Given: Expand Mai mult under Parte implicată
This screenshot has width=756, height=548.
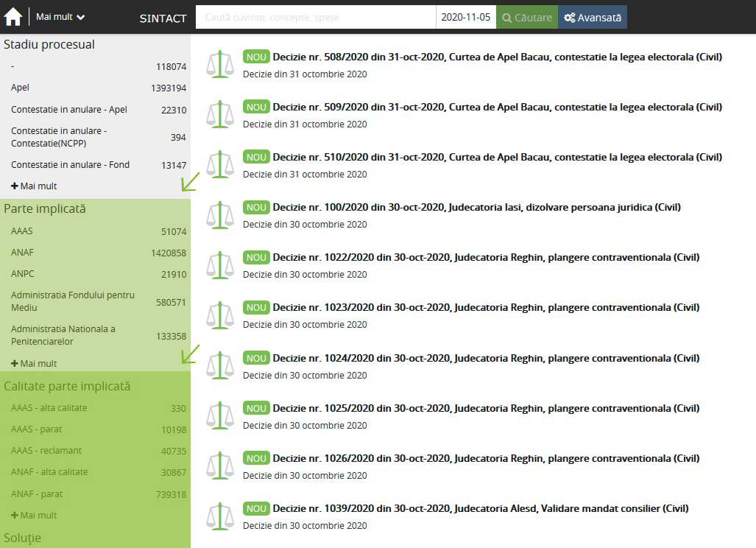Looking at the screenshot, I should click(x=34, y=364).
